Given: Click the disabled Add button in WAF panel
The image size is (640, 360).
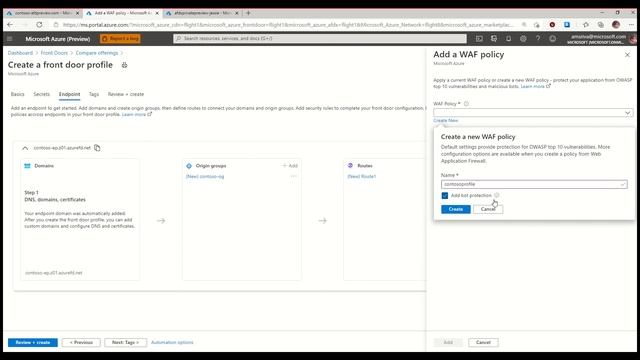Looking at the screenshot, I should click(448, 342).
